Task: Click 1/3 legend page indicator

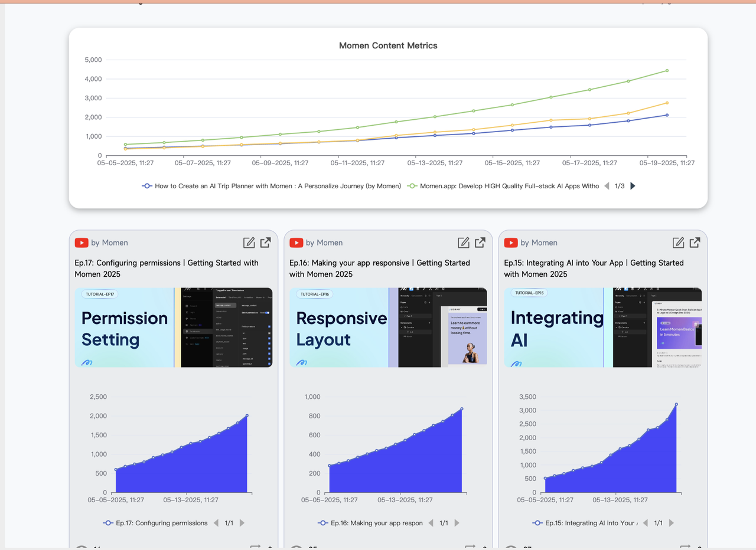Action: [620, 186]
